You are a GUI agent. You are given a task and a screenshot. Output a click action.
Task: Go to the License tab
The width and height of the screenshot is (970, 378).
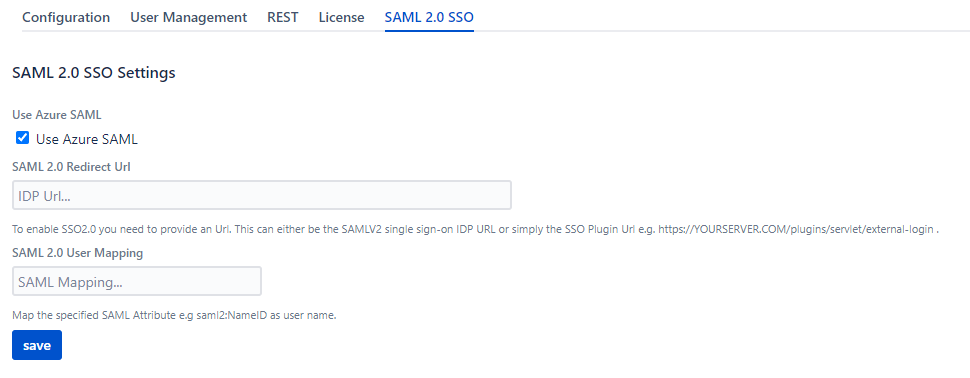[x=341, y=17]
